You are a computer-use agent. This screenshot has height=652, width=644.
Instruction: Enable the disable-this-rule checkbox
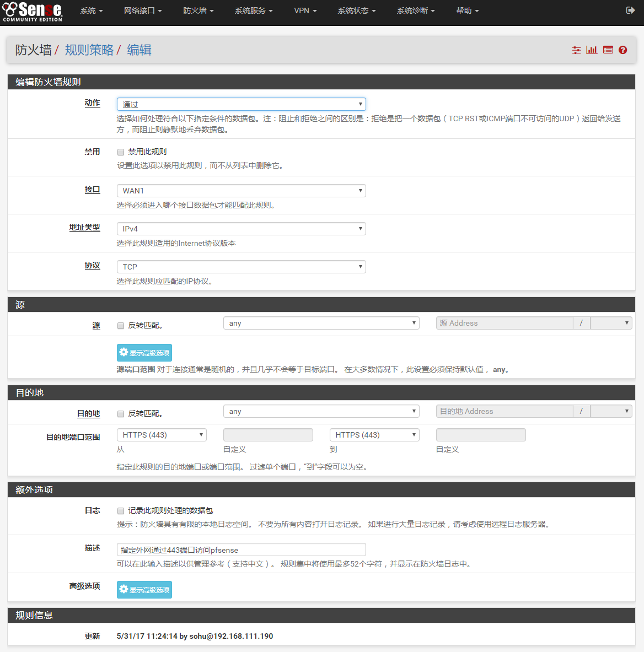(121, 152)
